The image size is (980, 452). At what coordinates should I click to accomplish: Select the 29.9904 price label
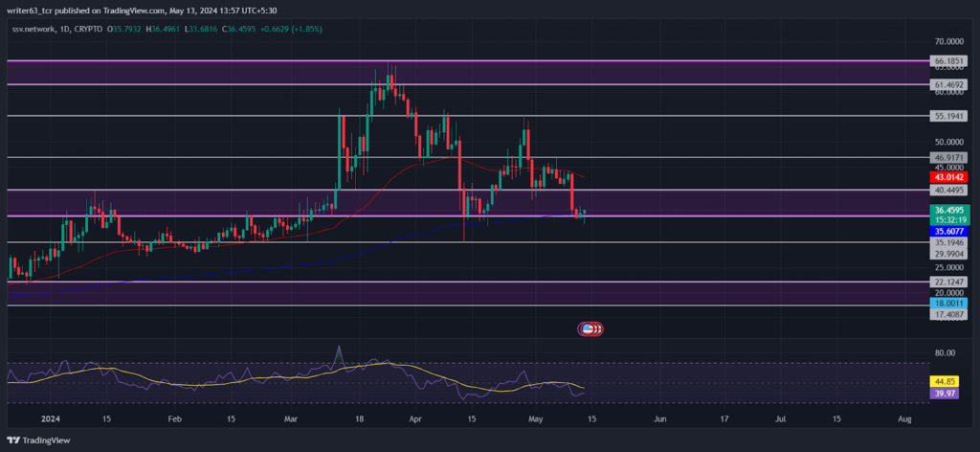coord(950,253)
